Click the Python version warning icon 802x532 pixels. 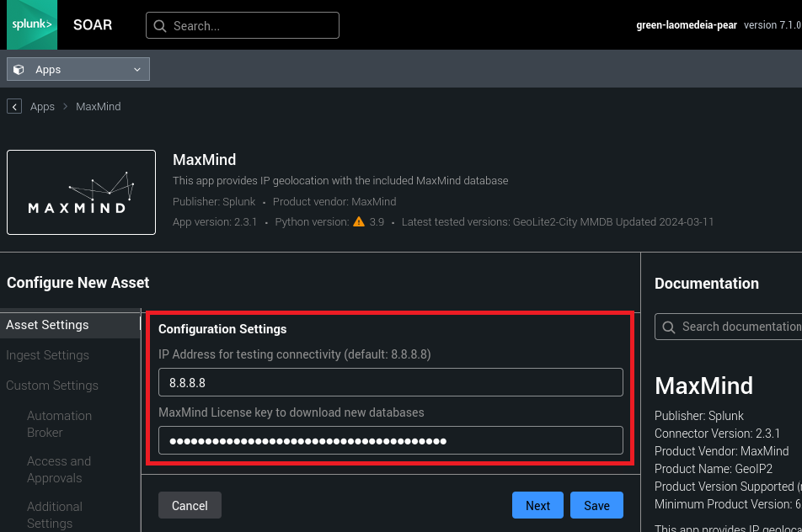(x=359, y=222)
